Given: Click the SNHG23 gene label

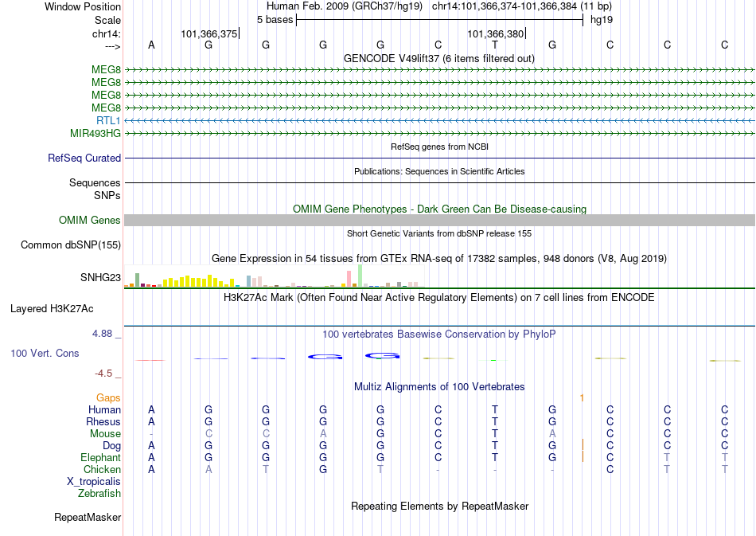Looking at the screenshot, I should [x=101, y=277].
